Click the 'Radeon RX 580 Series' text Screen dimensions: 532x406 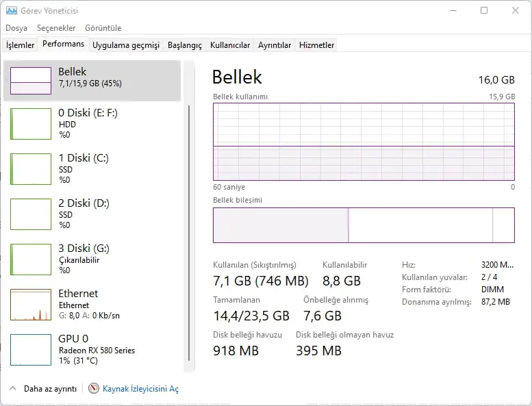pos(97,351)
